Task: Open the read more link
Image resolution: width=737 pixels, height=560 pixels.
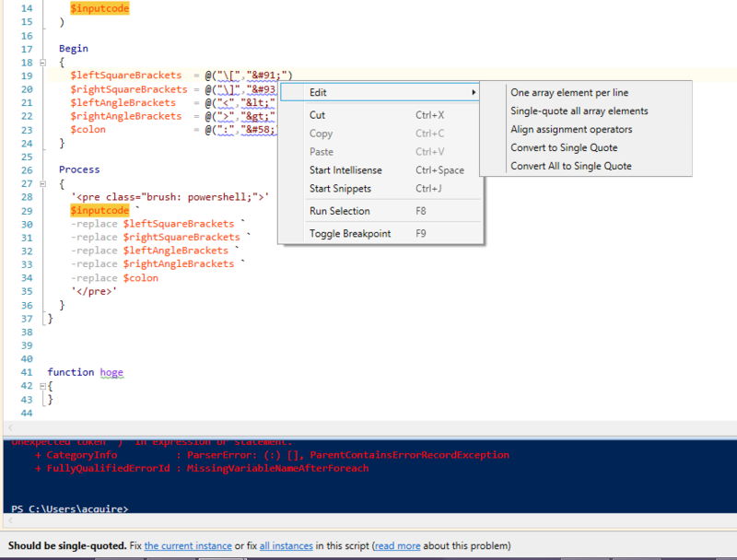Action: (x=397, y=546)
